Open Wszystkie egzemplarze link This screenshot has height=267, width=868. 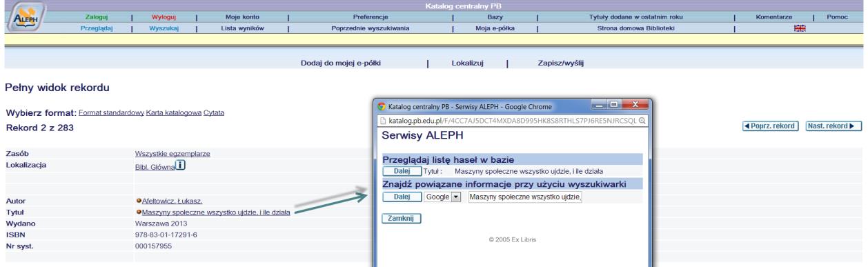click(172, 154)
